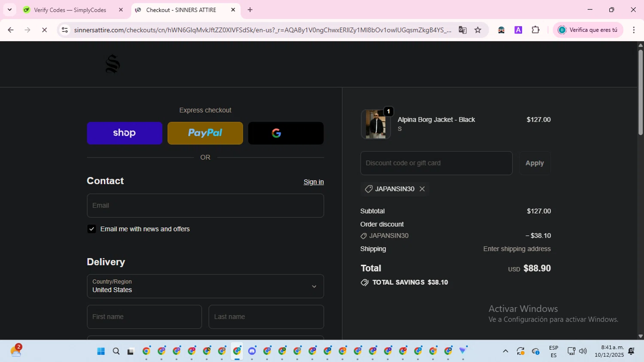Image resolution: width=644 pixels, height=362 pixels.
Task: Click the Sinners Attire S logo
Action: 112,64
